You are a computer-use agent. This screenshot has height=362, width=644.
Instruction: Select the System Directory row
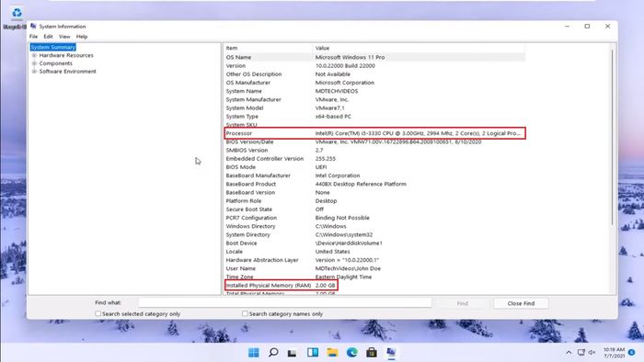[x=374, y=234]
